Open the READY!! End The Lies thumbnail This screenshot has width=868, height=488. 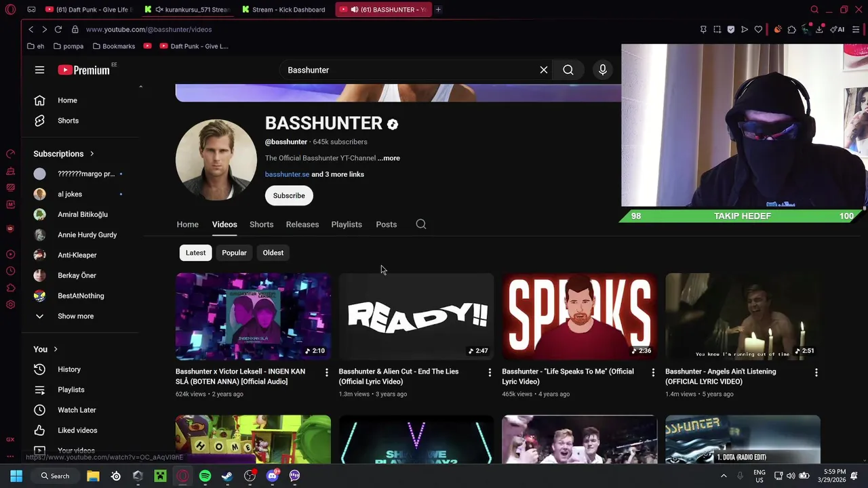416,317
